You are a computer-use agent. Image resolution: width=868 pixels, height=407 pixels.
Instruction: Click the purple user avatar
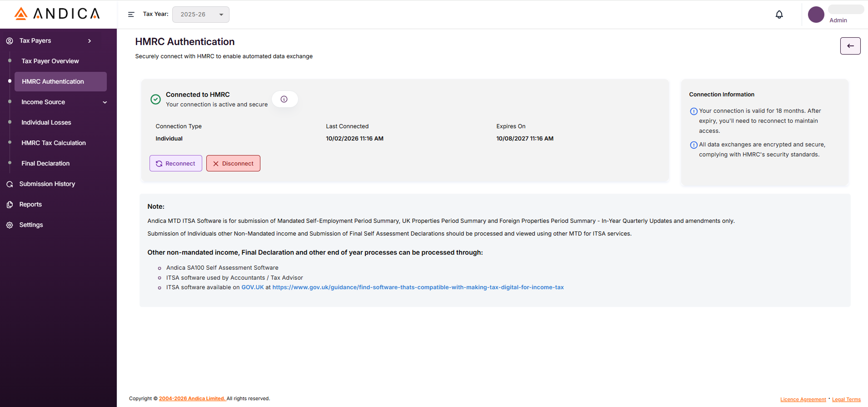click(x=816, y=15)
